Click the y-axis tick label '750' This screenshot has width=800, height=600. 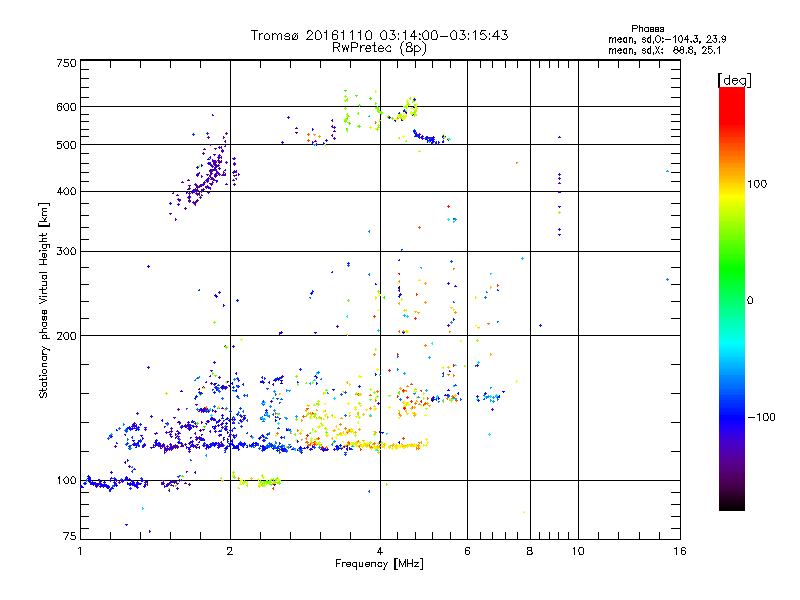coord(66,63)
